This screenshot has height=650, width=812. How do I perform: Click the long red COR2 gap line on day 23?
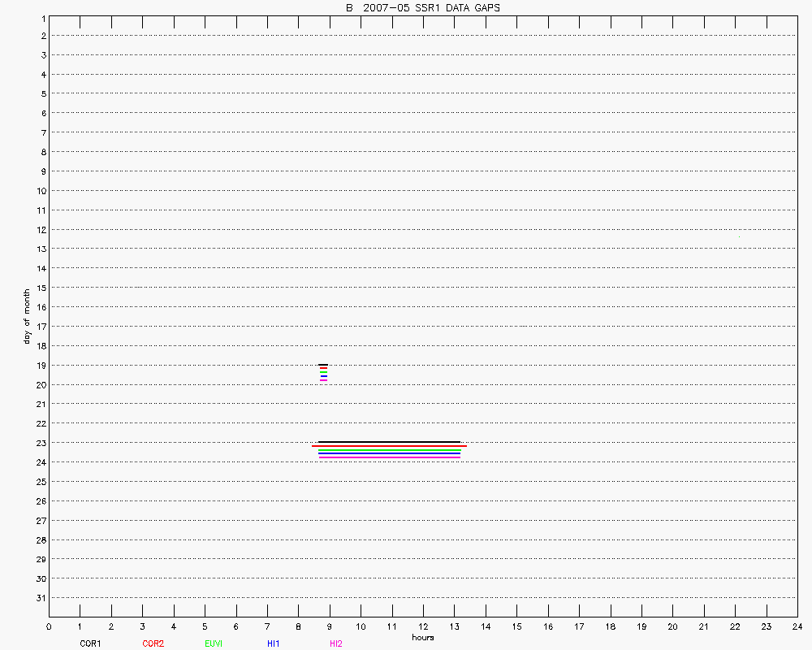click(390, 446)
